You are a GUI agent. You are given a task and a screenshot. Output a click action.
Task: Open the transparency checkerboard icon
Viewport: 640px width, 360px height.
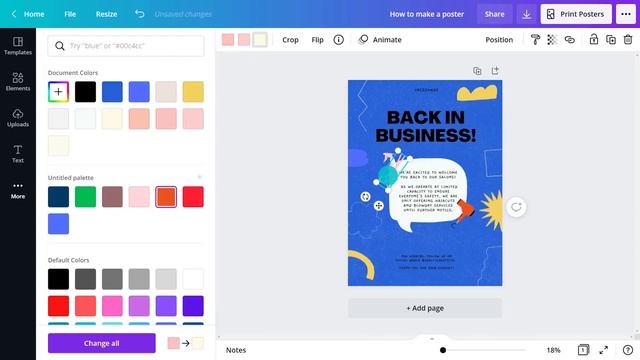click(552, 40)
